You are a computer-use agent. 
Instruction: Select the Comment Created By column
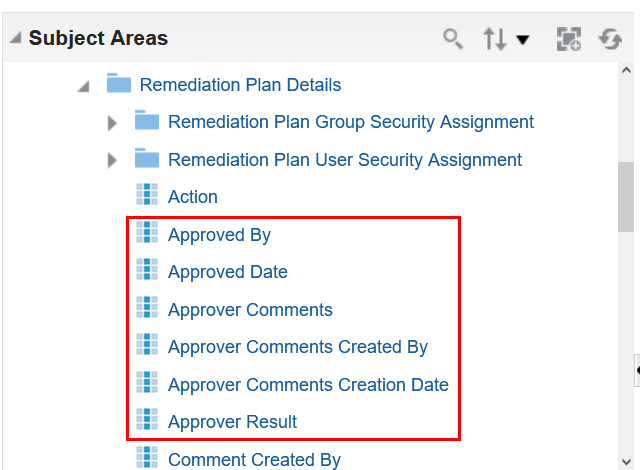pyautogui.click(x=254, y=460)
